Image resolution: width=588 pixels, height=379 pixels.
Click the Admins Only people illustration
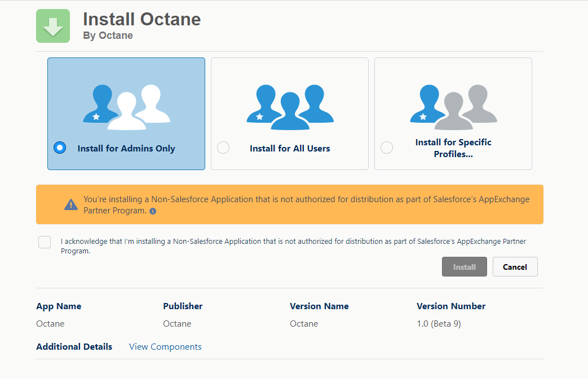point(127,108)
